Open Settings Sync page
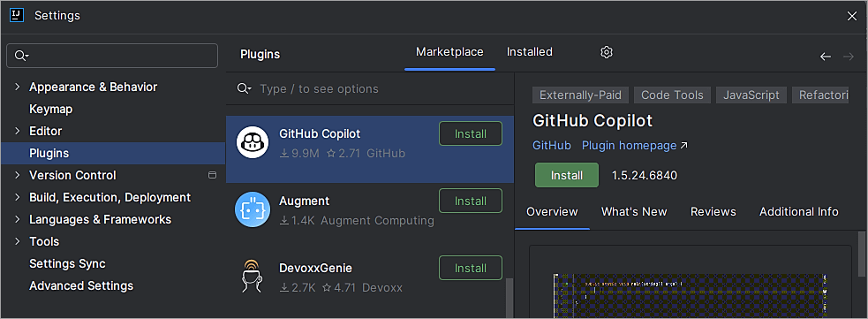 67,263
